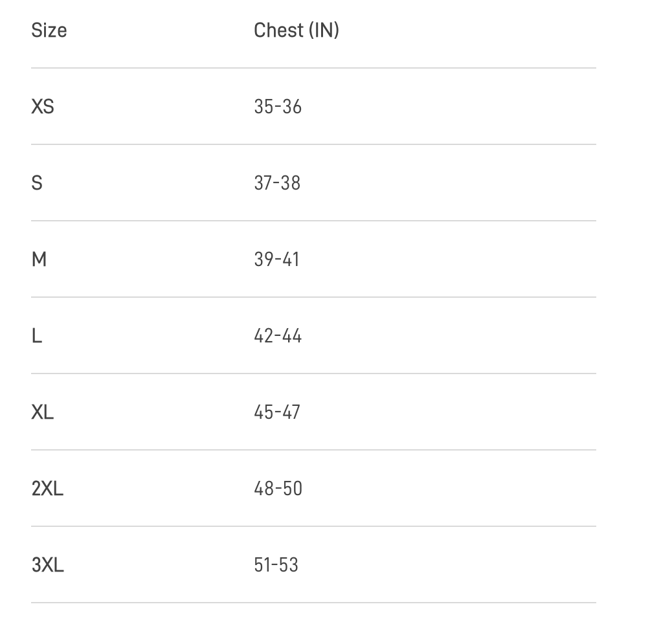Viewport: 672px width, 624px height.
Task: Select the M size label
Action: (39, 260)
